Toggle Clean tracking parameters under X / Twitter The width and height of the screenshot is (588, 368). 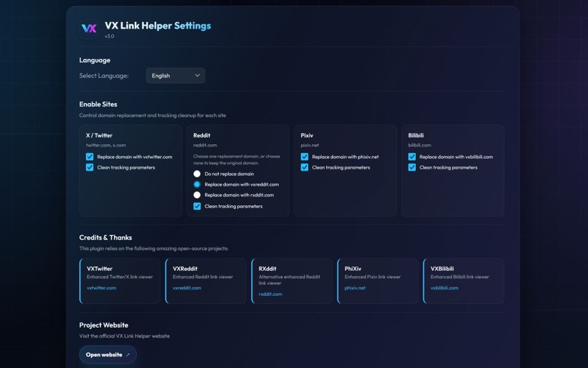pyautogui.click(x=90, y=167)
